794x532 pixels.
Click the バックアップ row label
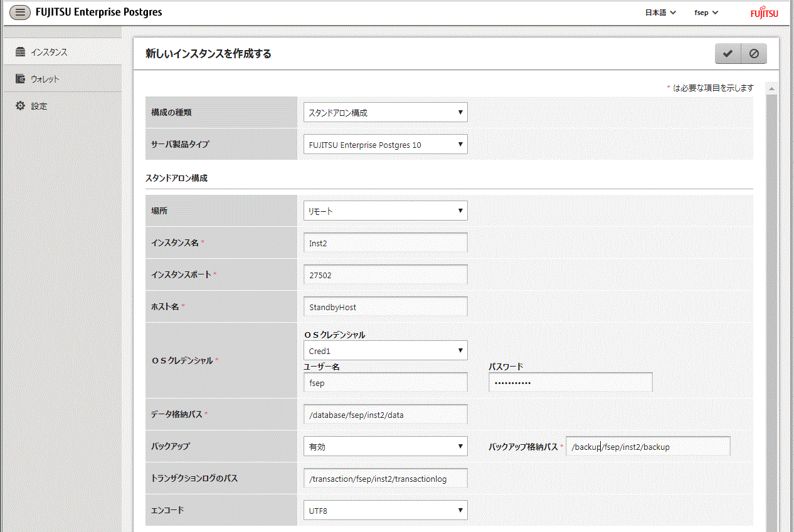(x=170, y=447)
